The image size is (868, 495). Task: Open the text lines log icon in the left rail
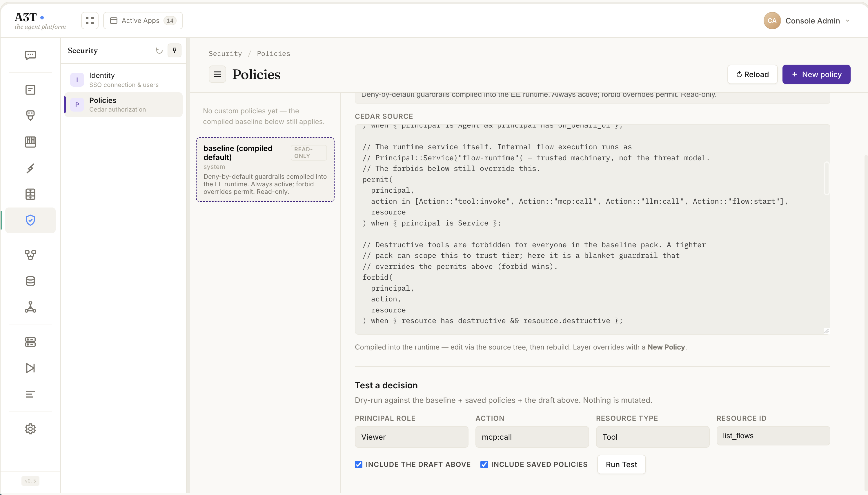click(x=30, y=394)
